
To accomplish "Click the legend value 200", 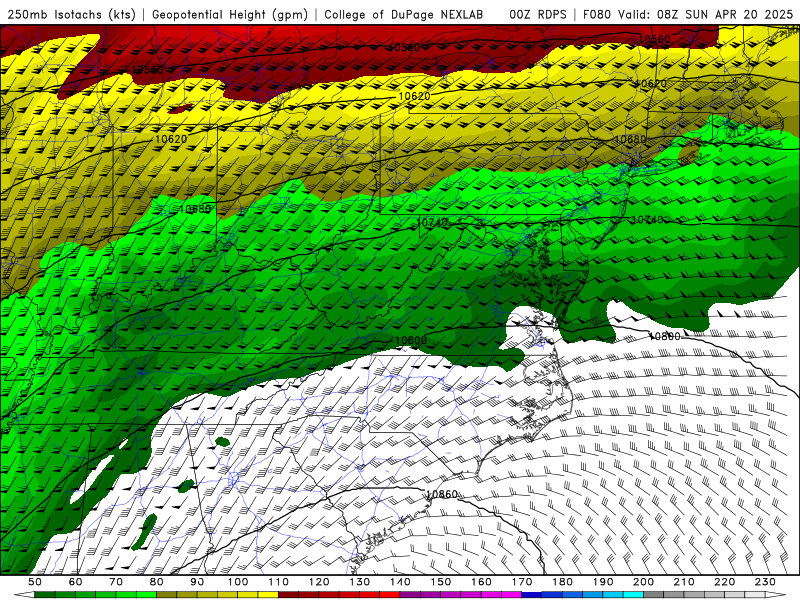I will tap(643, 582).
